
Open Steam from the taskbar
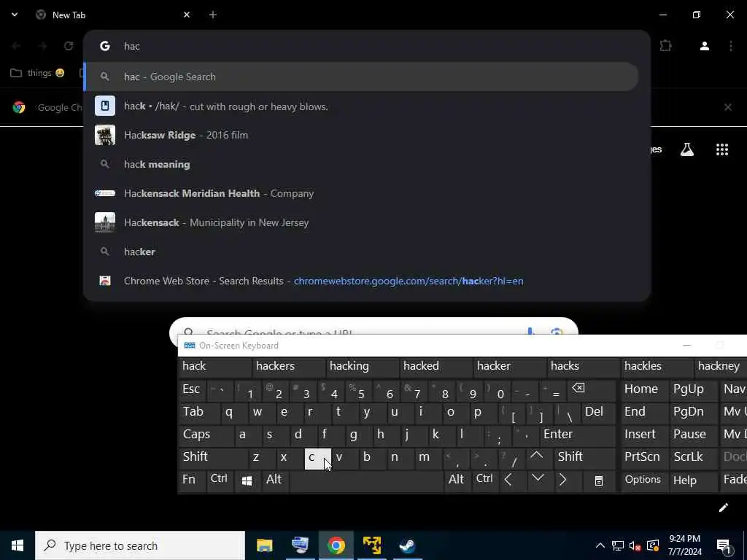[407, 545]
